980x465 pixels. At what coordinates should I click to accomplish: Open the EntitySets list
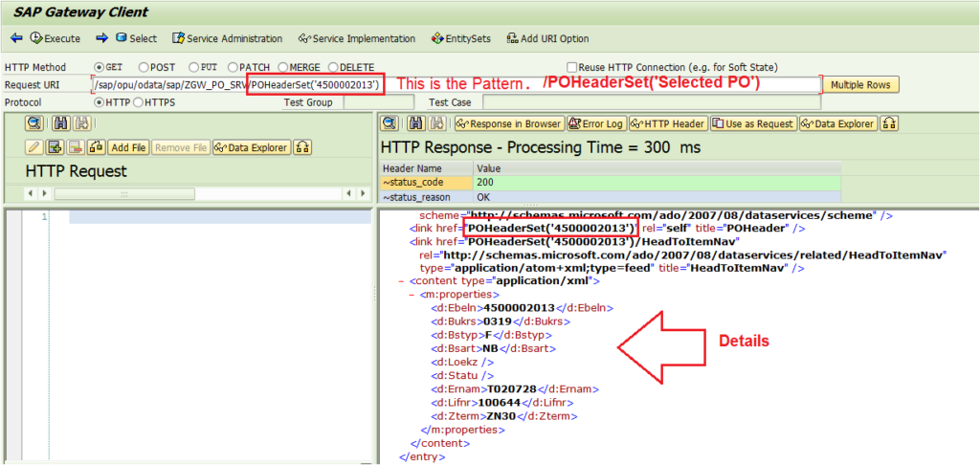click(x=461, y=38)
